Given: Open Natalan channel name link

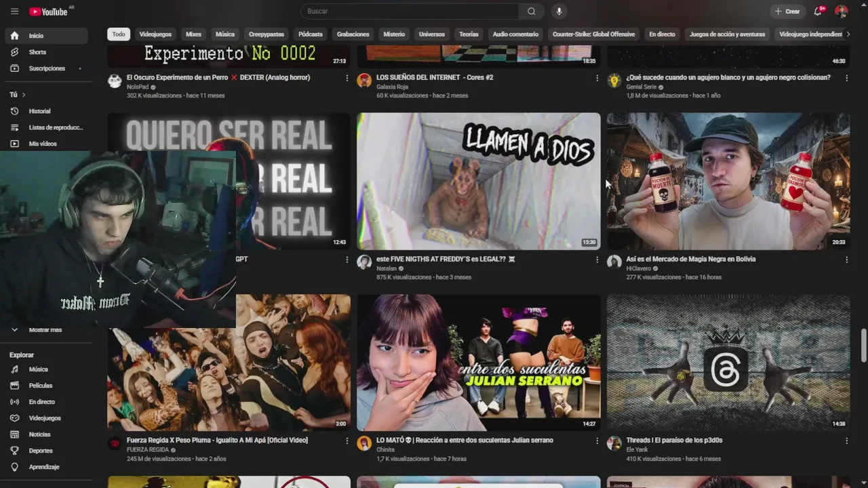Looking at the screenshot, I should click(x=387, y=268).
